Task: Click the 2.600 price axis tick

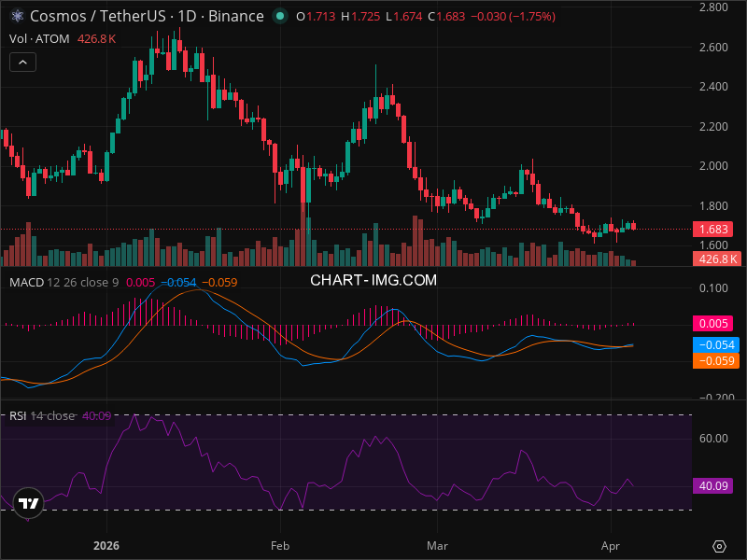Action: (713, 48)
